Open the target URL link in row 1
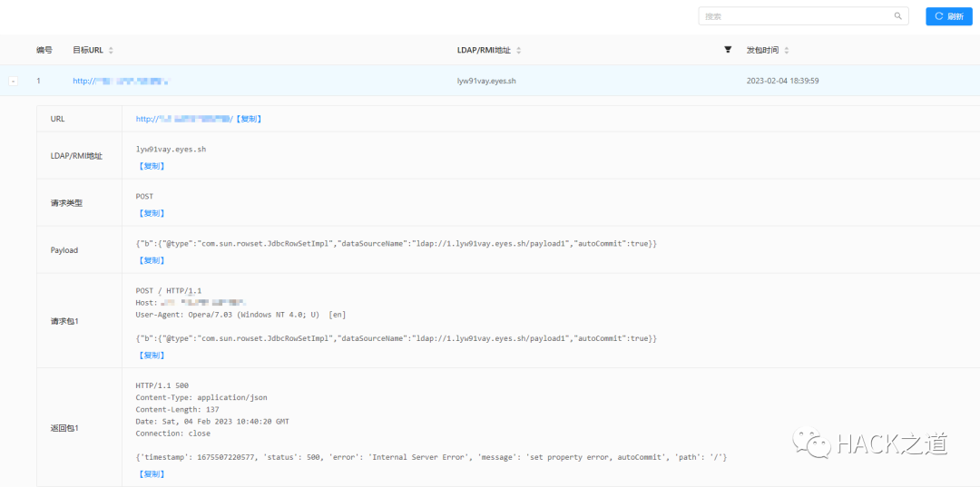 [122, 81]
